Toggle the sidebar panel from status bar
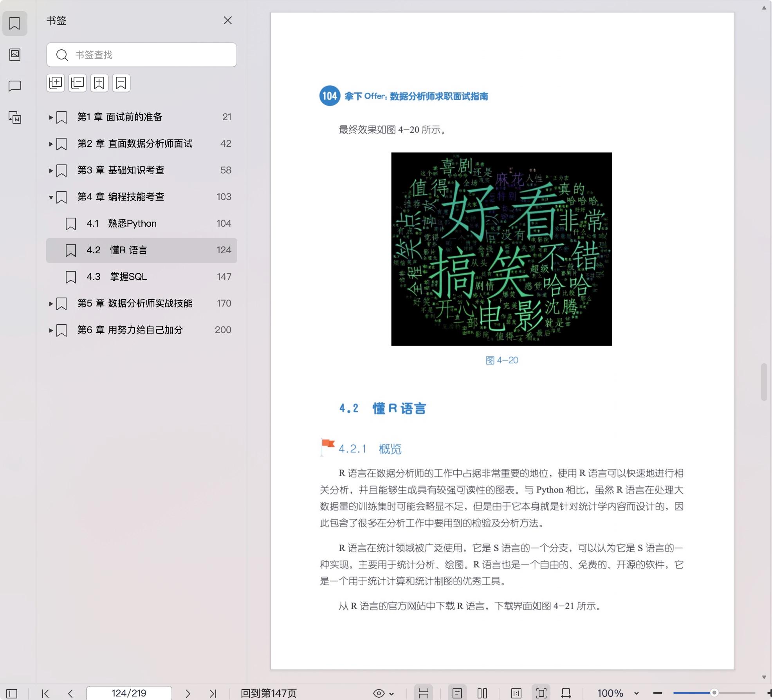The height and width of the screenshot is (700, 772). point(12,693)
